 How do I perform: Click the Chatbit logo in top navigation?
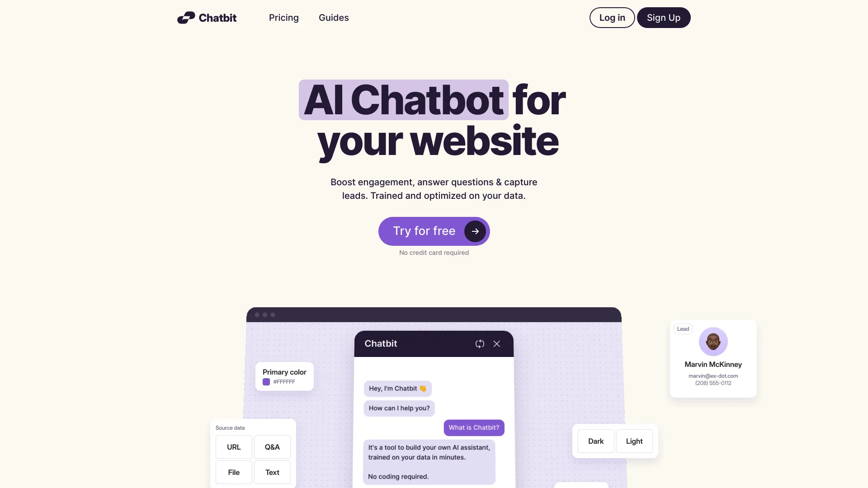coord(207,17)
